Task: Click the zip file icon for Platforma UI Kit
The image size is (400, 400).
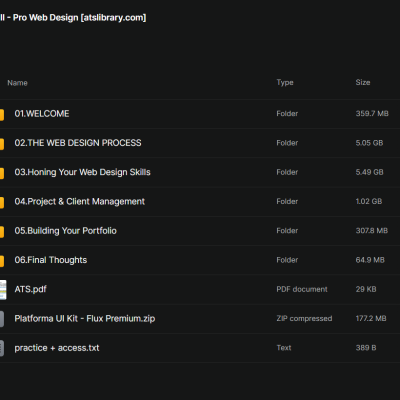Action: (x=2, y=319)
